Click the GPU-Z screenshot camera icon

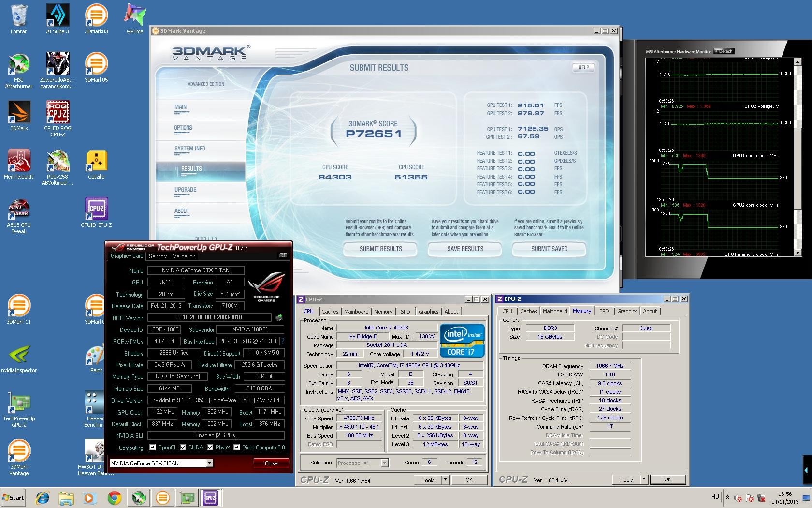coord(283,255)
